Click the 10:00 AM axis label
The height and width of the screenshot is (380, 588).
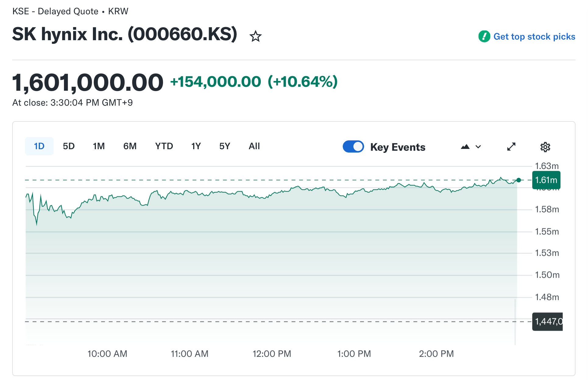coord(107,354)
